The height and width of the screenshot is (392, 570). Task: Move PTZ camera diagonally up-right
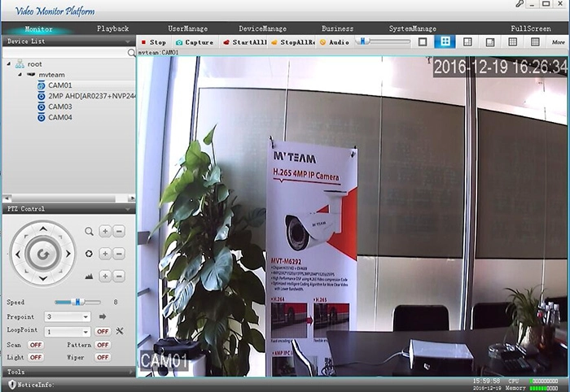click(60, 237)
